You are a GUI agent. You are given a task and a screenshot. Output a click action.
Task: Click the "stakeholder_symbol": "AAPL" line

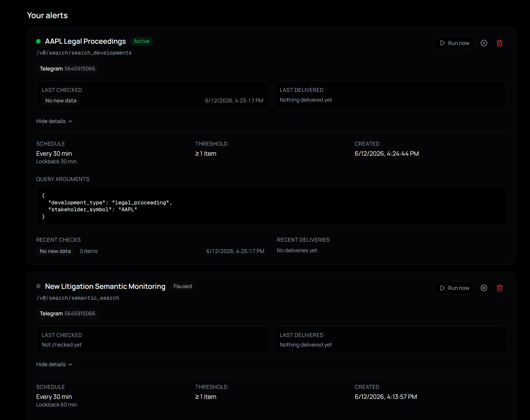pyautogui.click(x=93, y=210)
